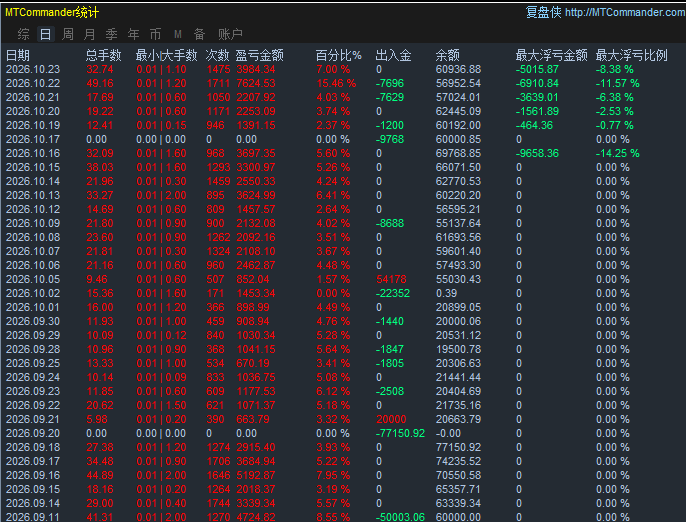Select the 2026.10.17 date row

33,139
